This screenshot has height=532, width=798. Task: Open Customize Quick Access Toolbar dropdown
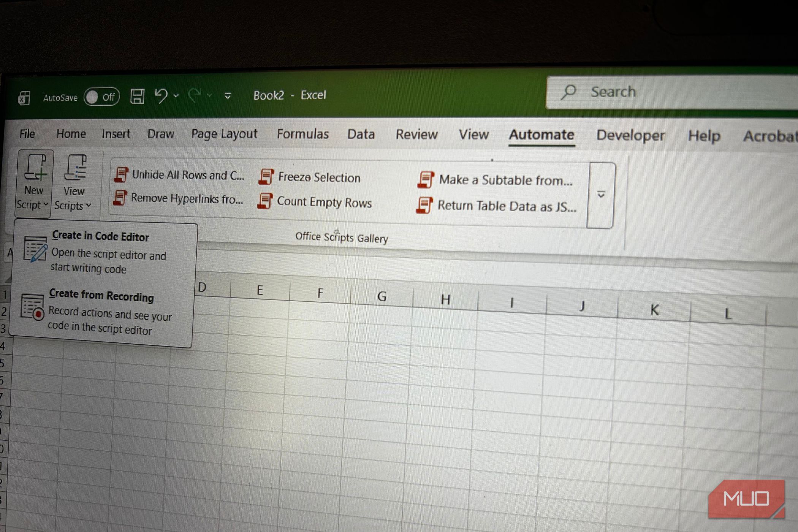point(228,96)
